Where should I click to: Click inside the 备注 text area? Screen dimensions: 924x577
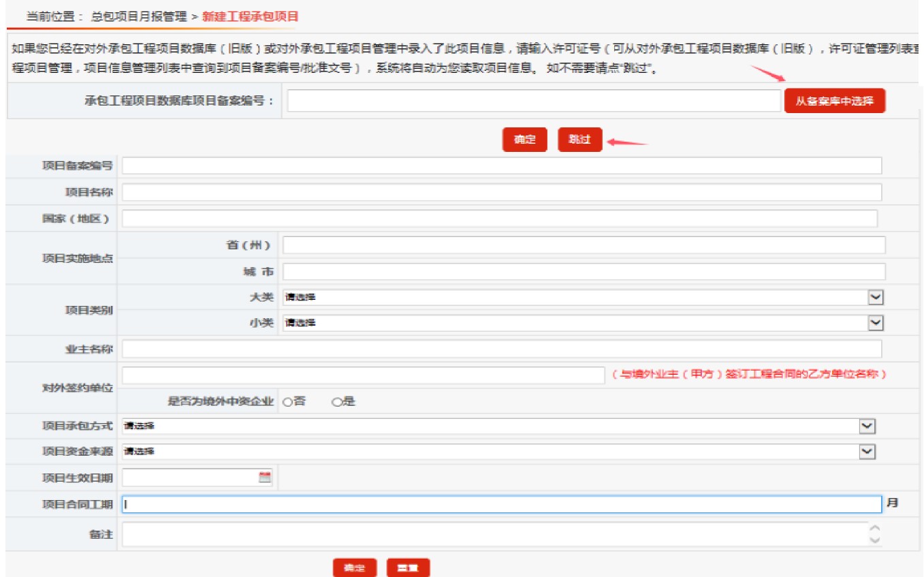coord(494,534)
